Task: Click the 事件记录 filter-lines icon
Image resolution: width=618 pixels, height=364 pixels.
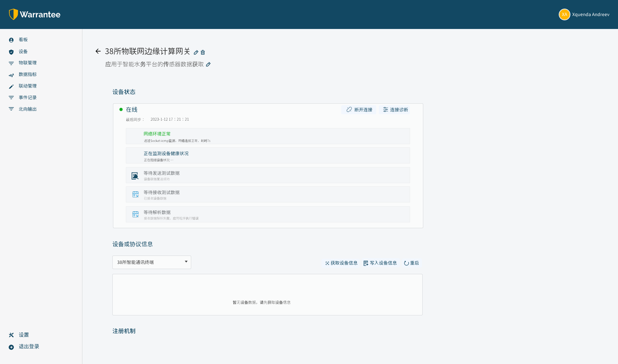Action: tap(11, 98)
